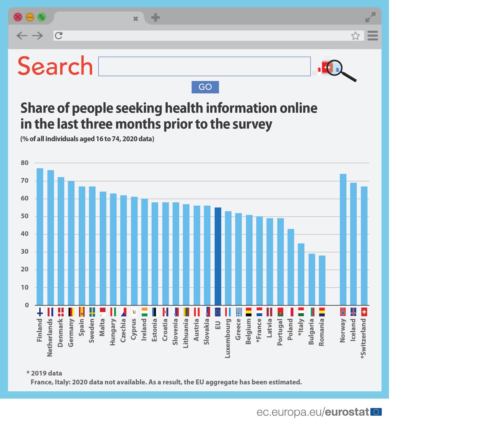Click the browser address bar
The width and height of the screenshot is (504, 425).
tap(205, 36)
